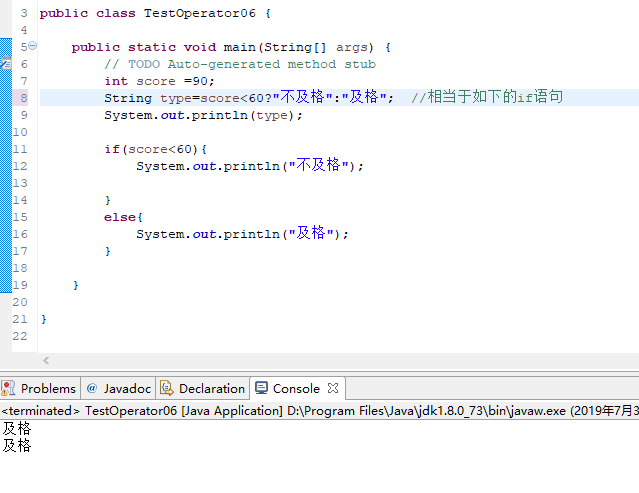Viewport: 639px width, 493px height.
Task: Click line number 3 in the gutter
Action: tap(24, 13)
